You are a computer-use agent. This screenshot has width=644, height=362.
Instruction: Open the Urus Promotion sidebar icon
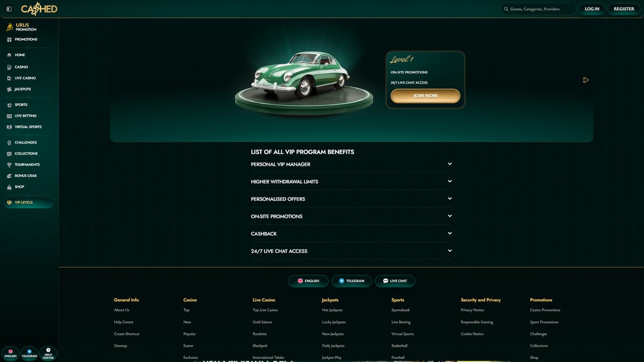[x=10, y=27]
